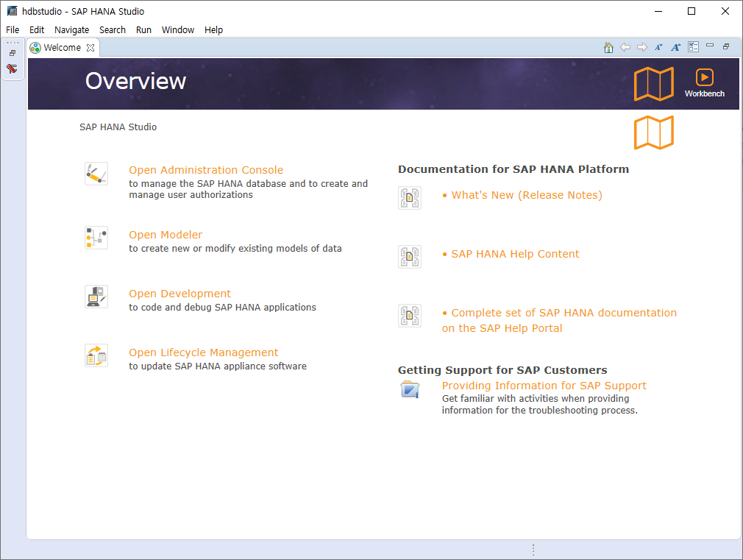Click 'Documentation for SAP HANA Platform' heading

[x=513, y=169]
